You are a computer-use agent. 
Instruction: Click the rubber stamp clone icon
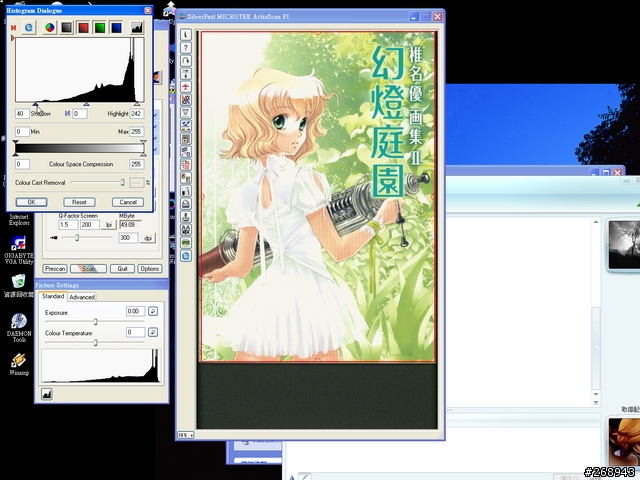186,217
